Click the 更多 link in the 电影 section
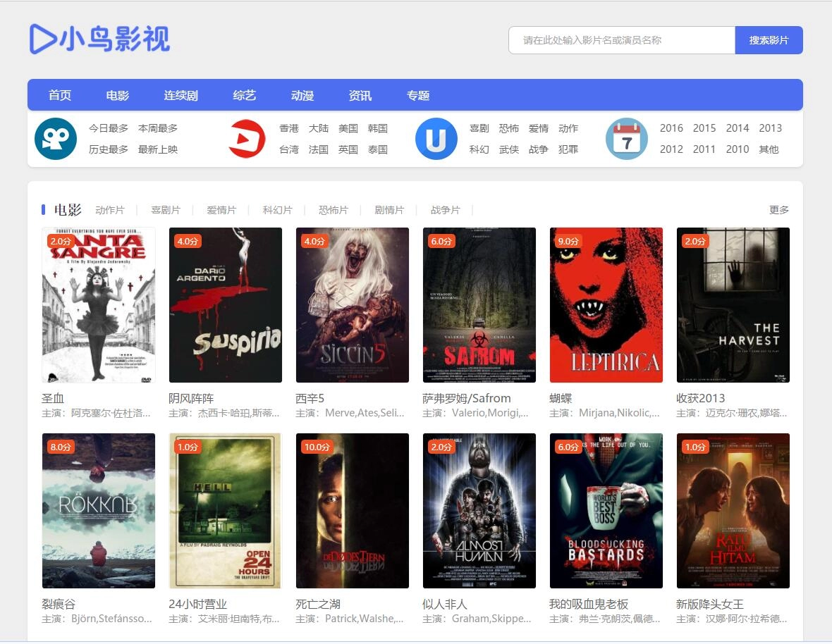 coord(778,210)
